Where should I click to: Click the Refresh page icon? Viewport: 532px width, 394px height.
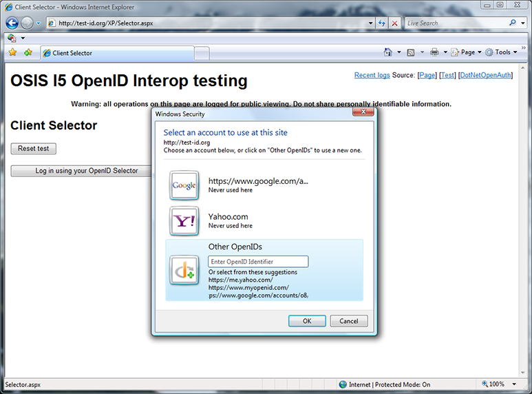(x=382, y=23)
